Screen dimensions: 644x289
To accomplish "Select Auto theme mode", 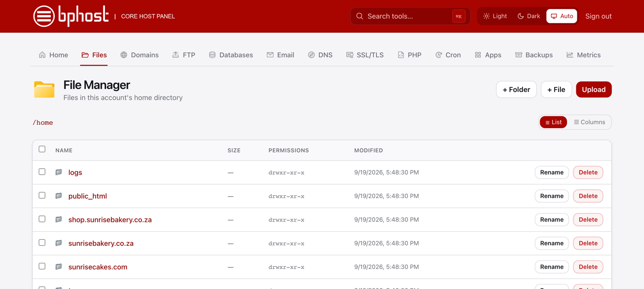I will click(562, 16).
